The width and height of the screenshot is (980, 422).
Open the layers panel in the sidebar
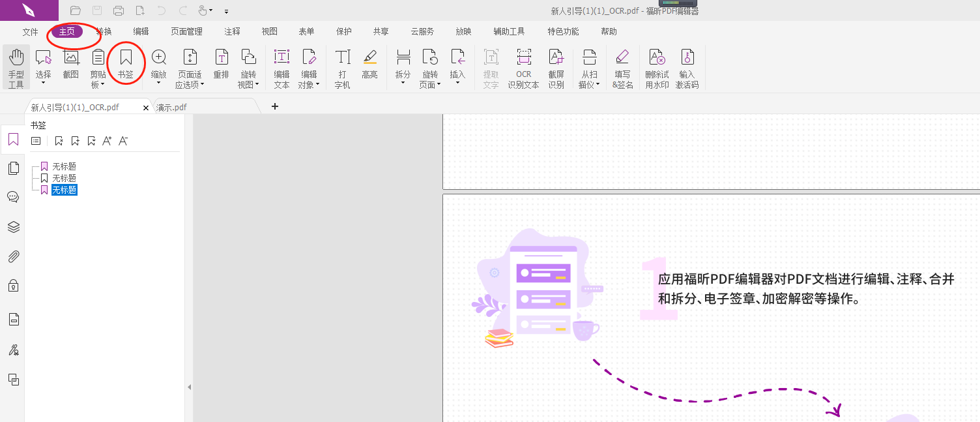pos(13,227)
